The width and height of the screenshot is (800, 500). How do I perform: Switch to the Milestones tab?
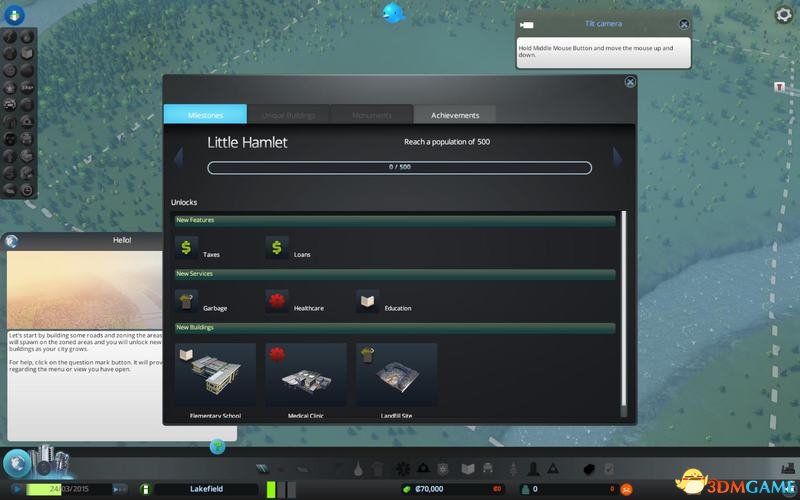pyautogui.click(x=205, y=114)
